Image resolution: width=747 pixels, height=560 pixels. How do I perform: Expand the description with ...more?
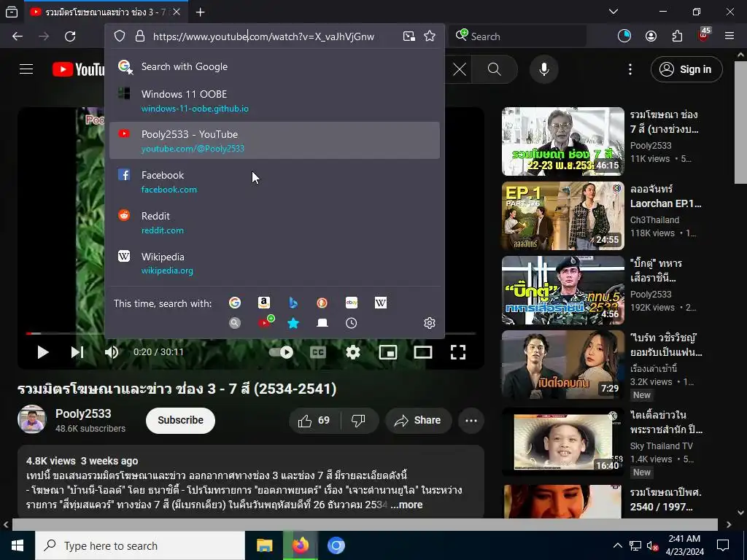point(406,505)
